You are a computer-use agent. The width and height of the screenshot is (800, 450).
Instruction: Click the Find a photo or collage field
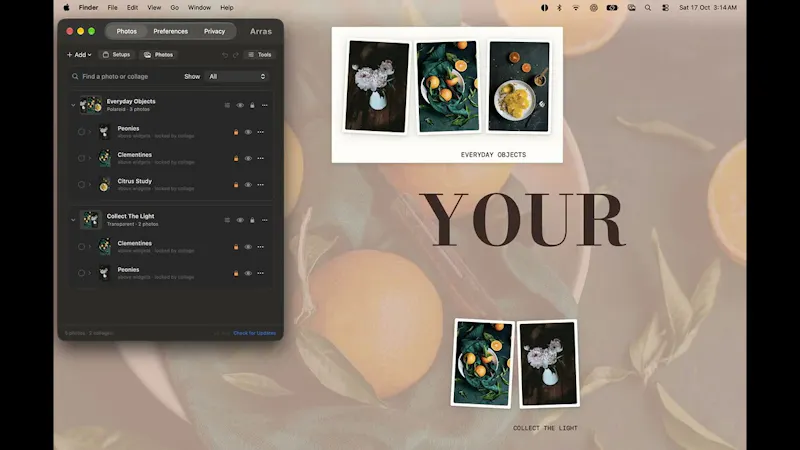[126, 77]
